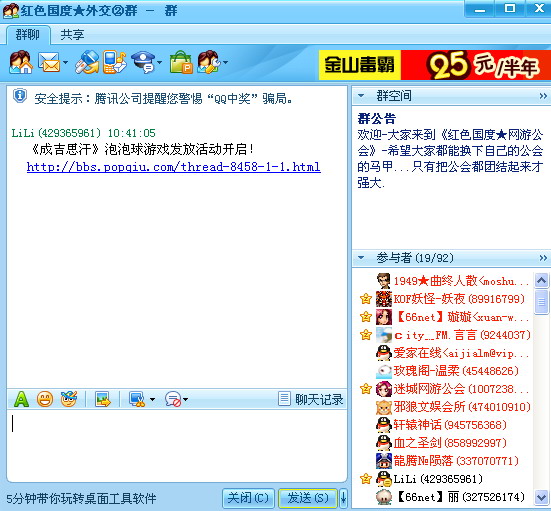Click the double arrow on 参与者 header

pos(543,258)
